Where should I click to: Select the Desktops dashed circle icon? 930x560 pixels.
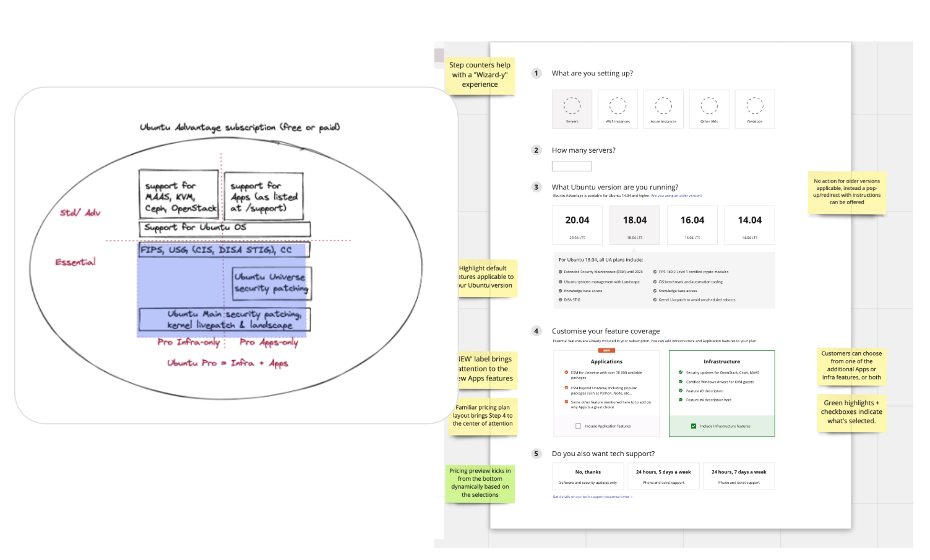click(x=755, y=105)
